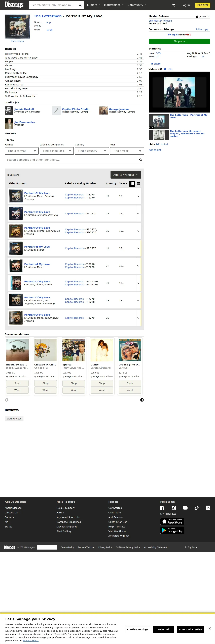Get it on Google Play badge
This screenshot has height=644, width=215.
tap(172, 530)
